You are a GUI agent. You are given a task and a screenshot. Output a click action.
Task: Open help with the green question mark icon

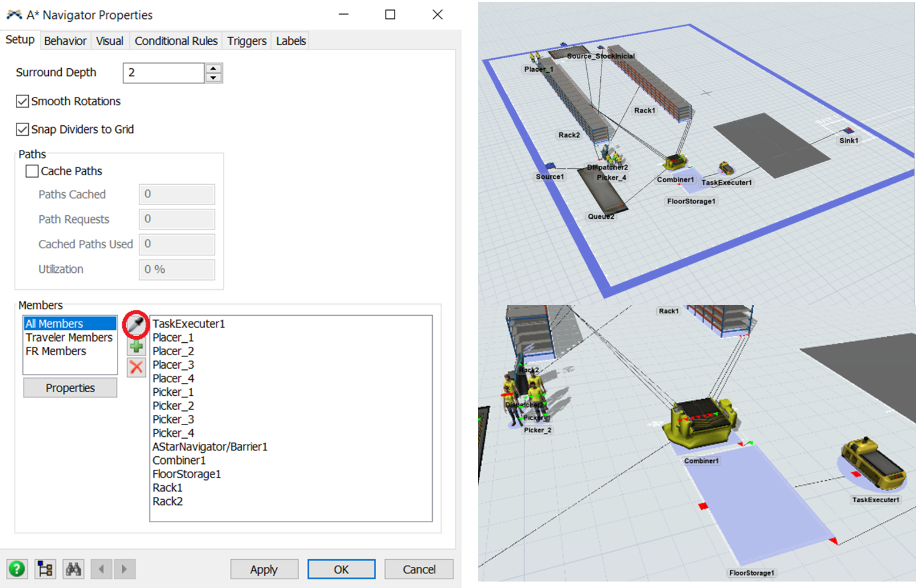point(16,569)
